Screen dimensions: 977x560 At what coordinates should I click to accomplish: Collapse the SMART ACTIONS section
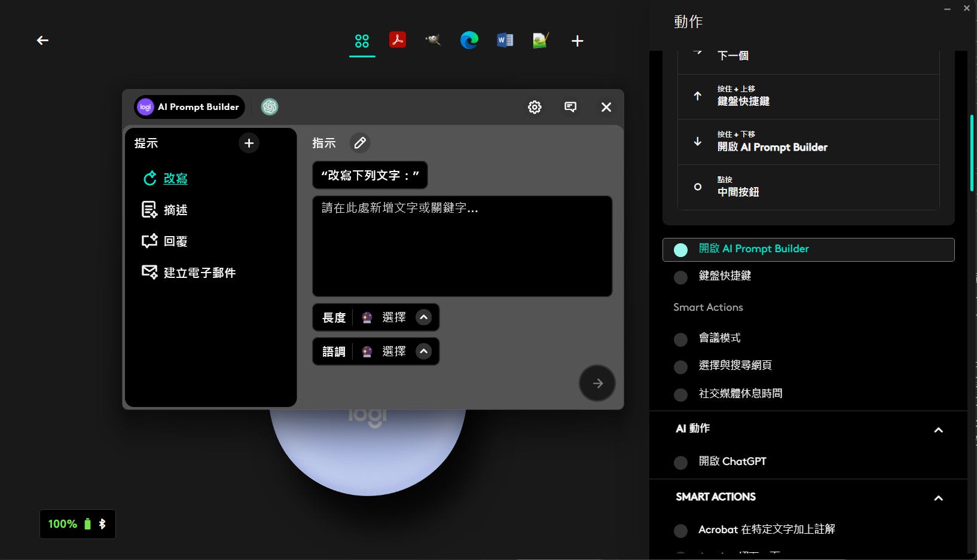coord(938,498)
